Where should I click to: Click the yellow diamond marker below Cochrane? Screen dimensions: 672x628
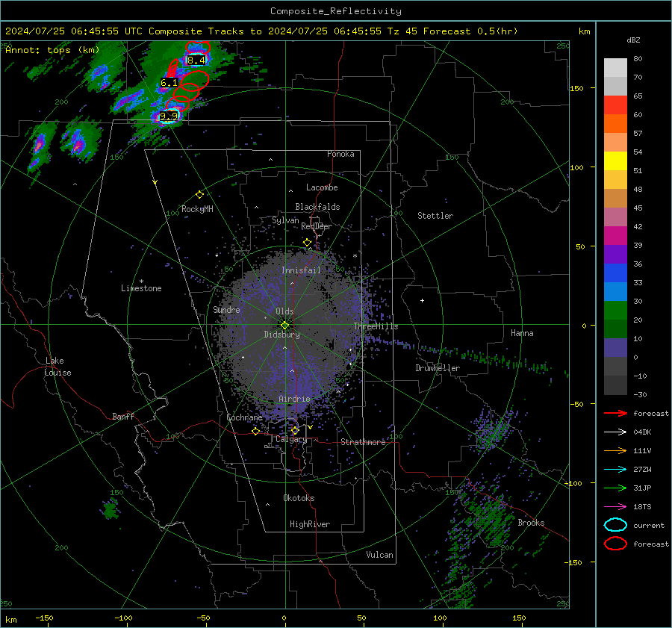point(256,431)
